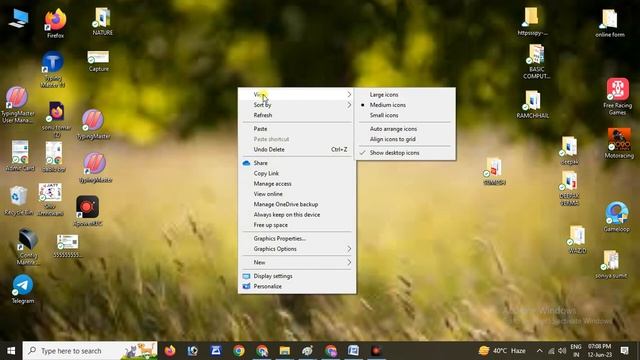This screenshot has width=640, height=360.
Task: Select the Recycle Bin icon
Action: click(x=18, y=200)
